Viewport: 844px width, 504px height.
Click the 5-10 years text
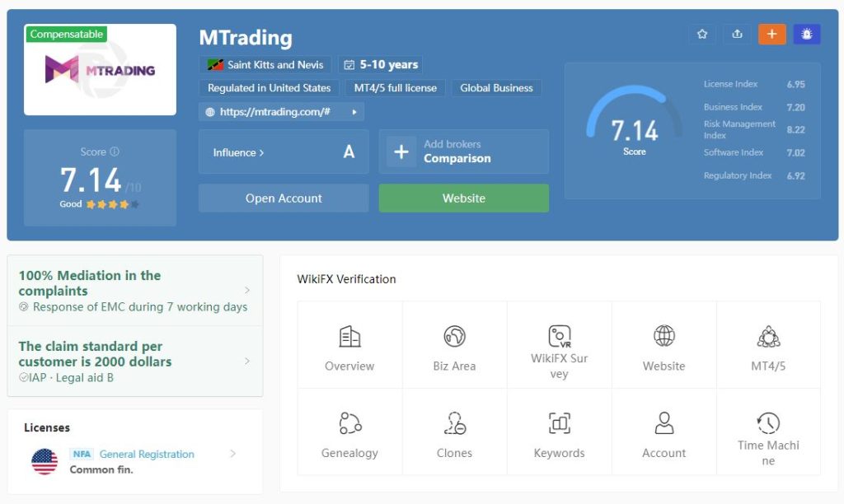[389, 64]
